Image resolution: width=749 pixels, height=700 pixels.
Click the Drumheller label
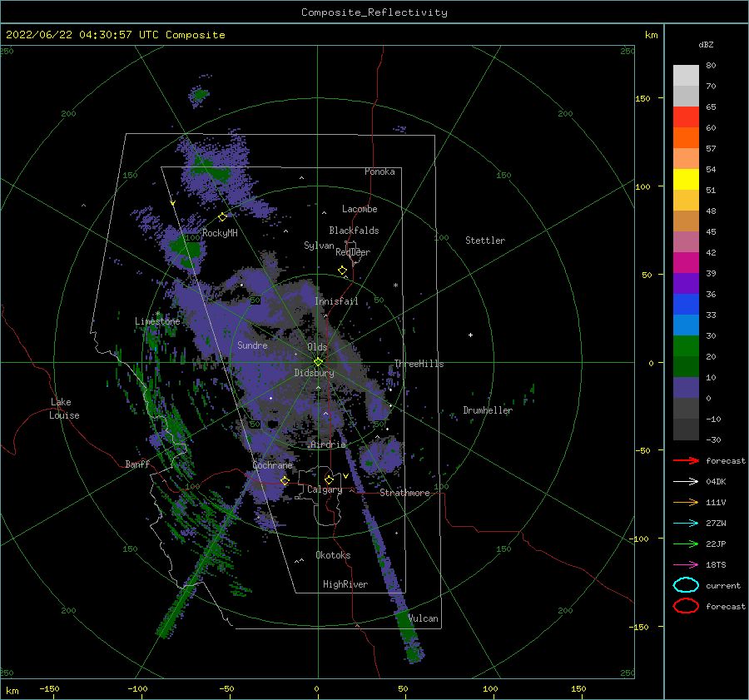click(x=488, y=410)
